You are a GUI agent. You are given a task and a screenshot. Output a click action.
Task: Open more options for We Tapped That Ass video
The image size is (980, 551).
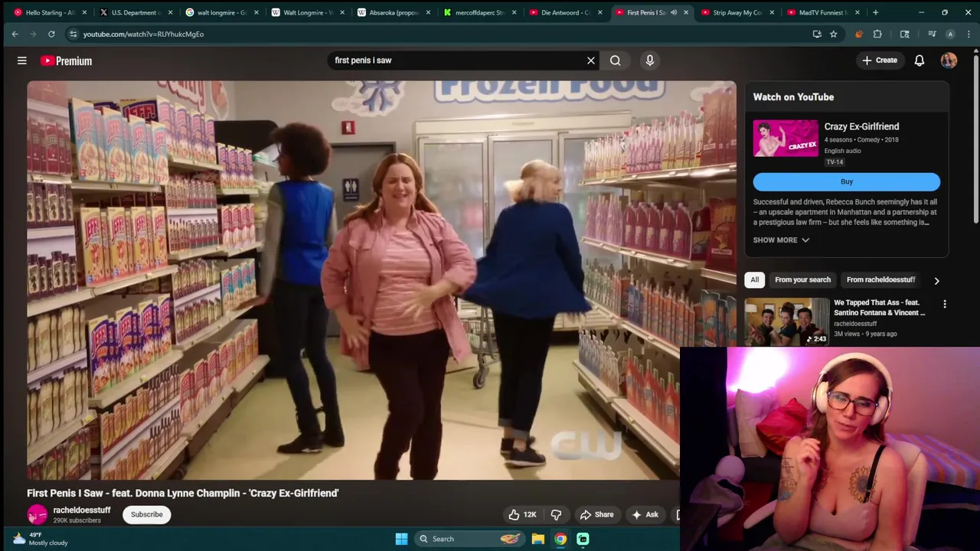(945, 305)
